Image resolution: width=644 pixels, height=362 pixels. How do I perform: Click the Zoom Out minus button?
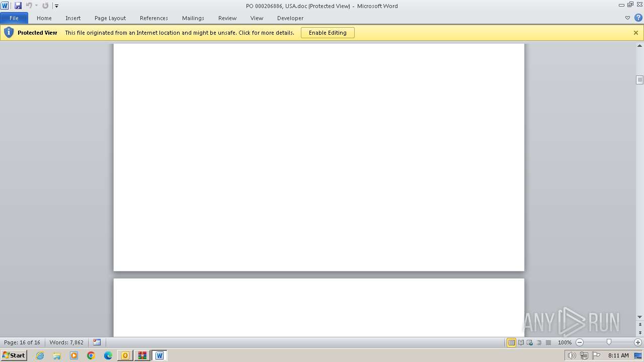point(580,342)
